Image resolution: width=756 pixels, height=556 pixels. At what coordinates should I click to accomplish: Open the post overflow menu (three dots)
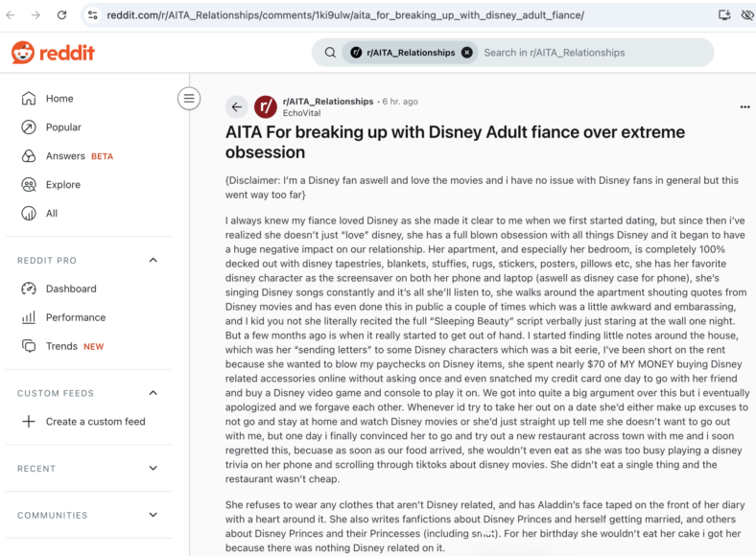click(x=744, y=107)
